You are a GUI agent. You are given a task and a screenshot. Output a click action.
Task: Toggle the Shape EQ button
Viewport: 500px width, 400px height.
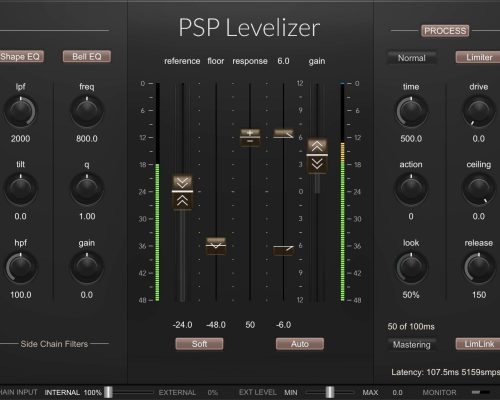21,57
